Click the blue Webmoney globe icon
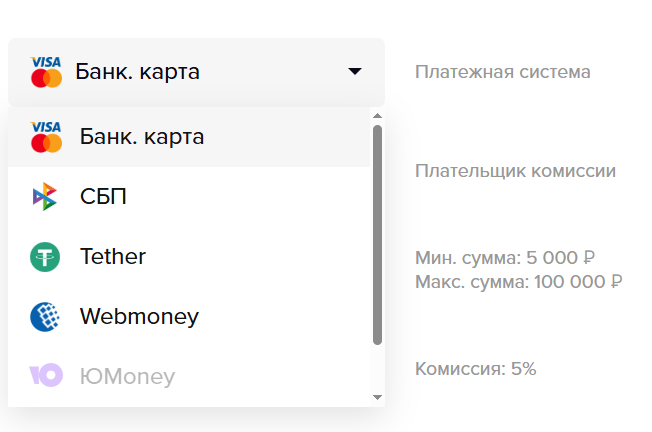The image size is (652, 432). coord(45,317)
